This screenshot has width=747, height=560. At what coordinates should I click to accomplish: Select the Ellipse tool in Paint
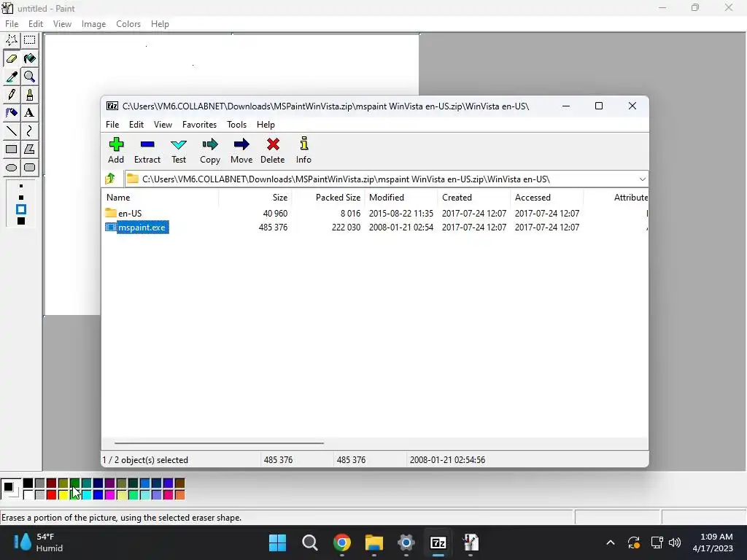(x=12, y=167)
